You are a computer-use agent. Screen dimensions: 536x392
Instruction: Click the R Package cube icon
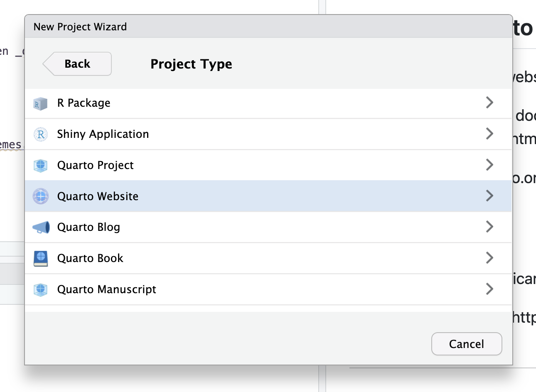click(x=40, y=103)
